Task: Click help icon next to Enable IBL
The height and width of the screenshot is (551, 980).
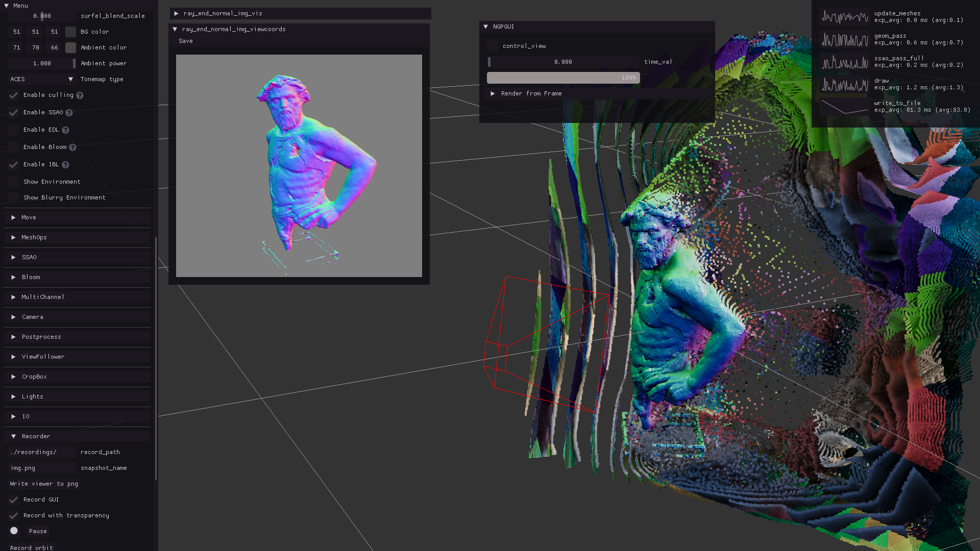Action: click(x=65, y=165)
